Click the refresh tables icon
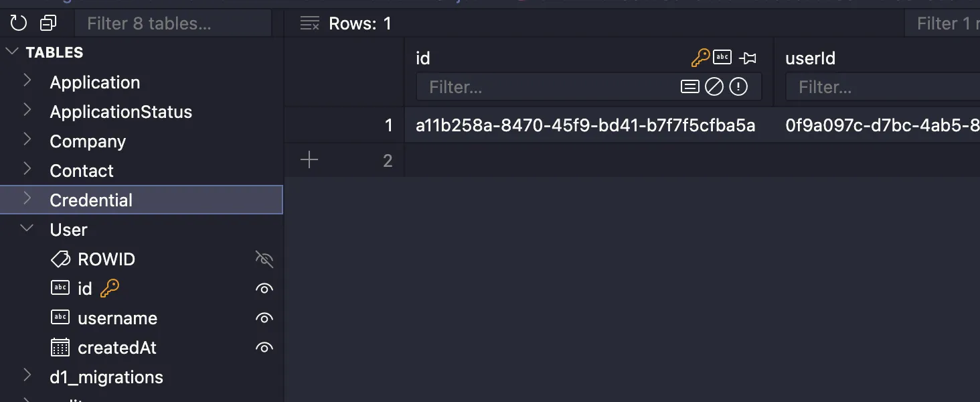The image size is (980, 402). click(19, 23)
